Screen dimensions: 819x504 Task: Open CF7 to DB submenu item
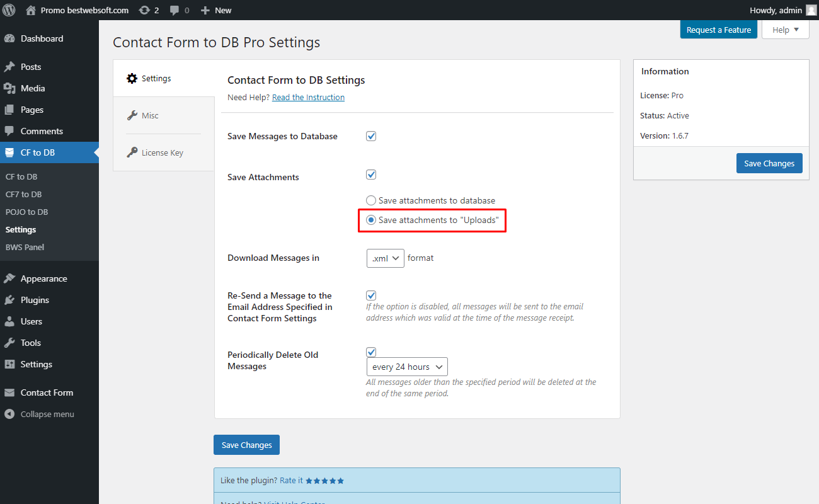click(x=24, y=194)
